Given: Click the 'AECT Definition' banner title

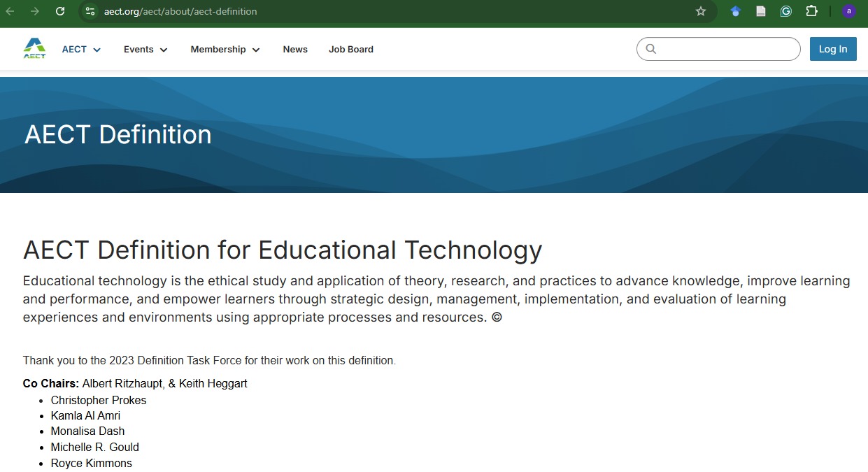Looking at the screenshot, I should [x=118, y=134].
